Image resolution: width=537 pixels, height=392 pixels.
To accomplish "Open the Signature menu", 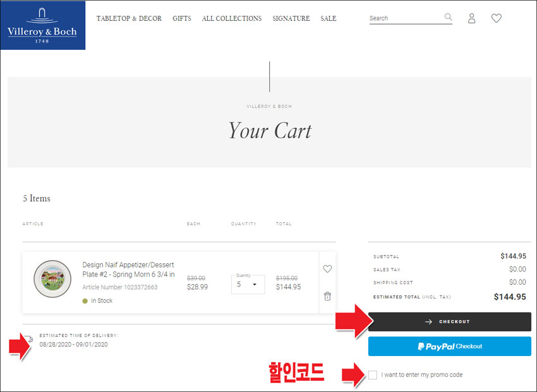I will tap(291, 18).
